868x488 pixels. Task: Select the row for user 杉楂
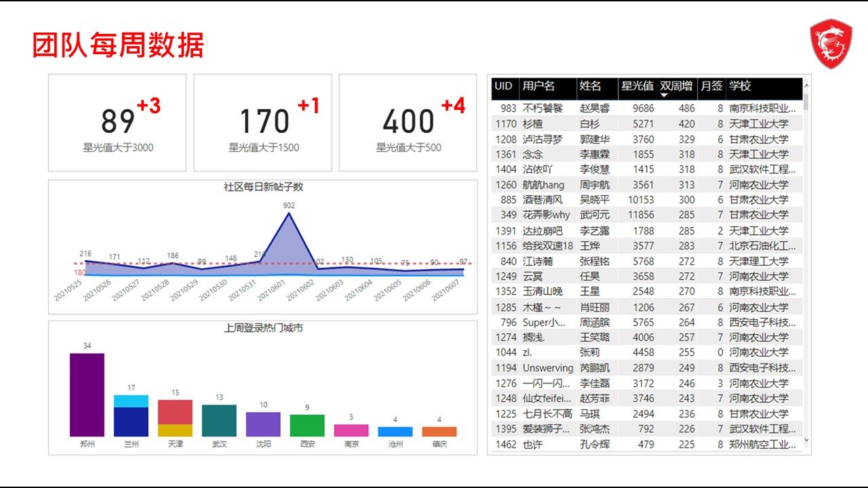click(x=647, y=124)
